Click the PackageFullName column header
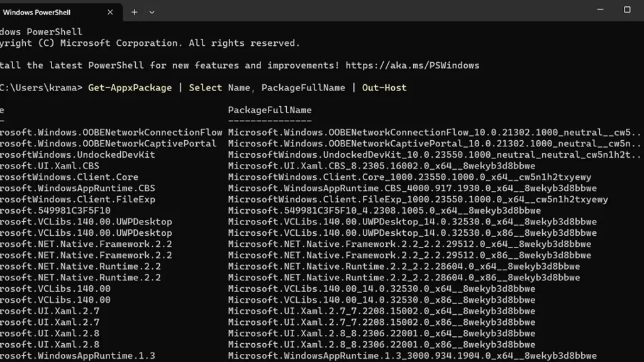The height and width of the screenshot is (362, 644). click(270, 110)
